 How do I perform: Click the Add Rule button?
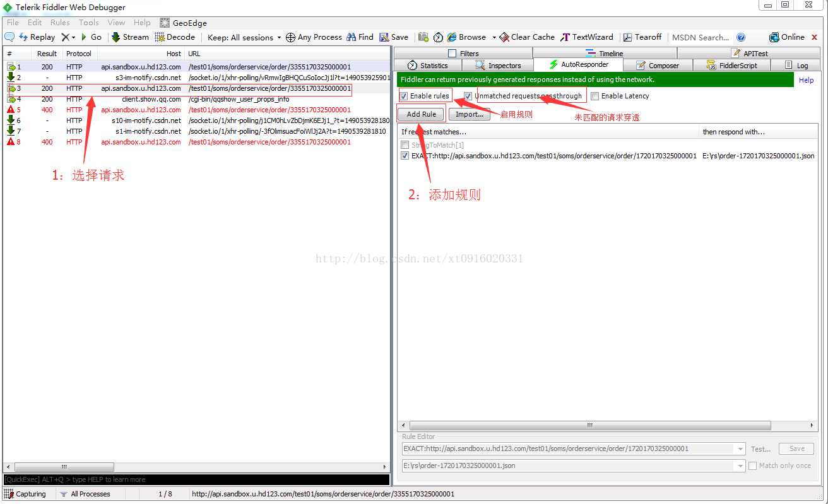(421, 114)
